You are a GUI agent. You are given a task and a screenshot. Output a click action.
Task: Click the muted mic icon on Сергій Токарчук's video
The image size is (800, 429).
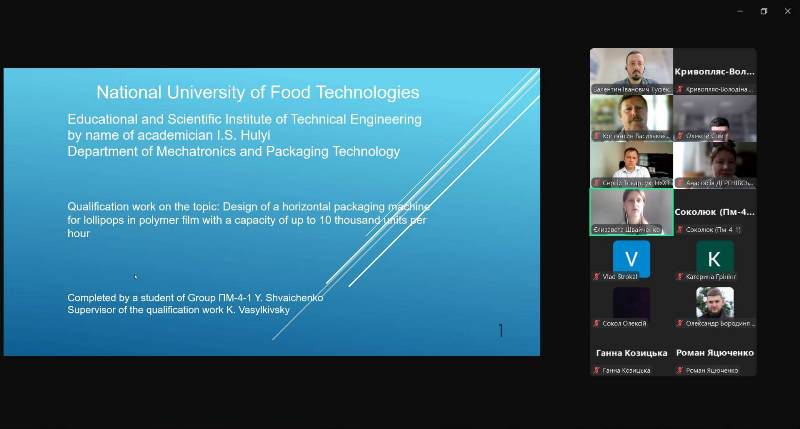coord(596,183)
